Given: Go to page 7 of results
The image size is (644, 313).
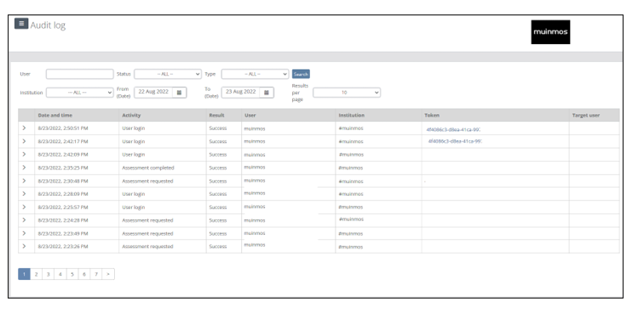Looking at the screenshot, I should [96, 274].
